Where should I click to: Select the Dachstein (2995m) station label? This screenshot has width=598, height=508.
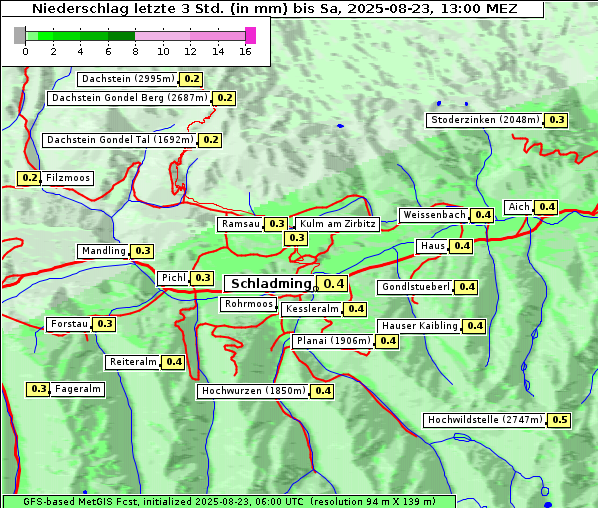(x=128, y=79)
